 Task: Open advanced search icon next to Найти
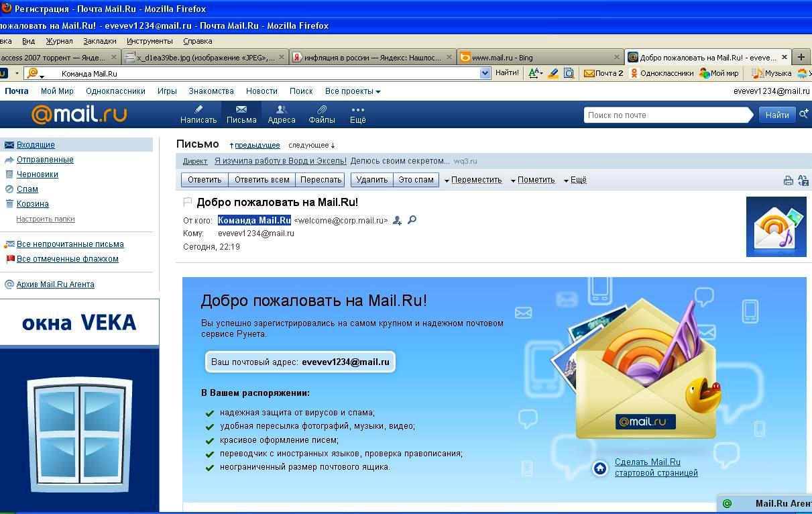coord(804,115)
